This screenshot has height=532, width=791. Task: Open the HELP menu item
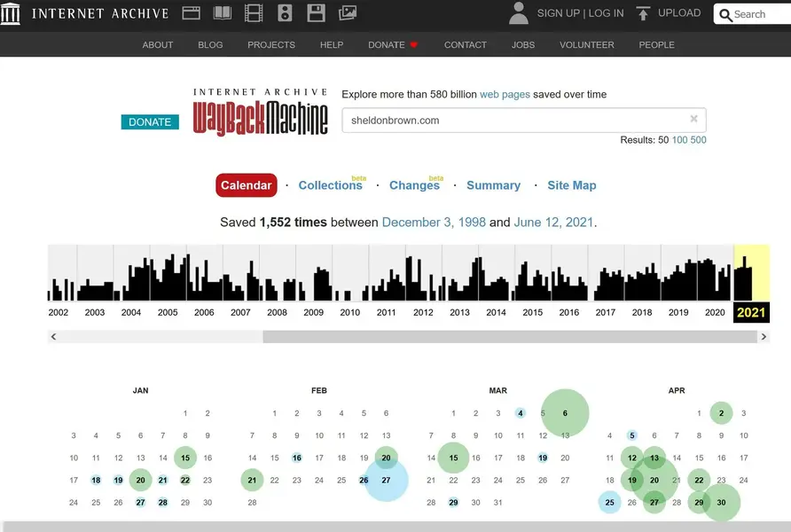click(x=332, y=45)
